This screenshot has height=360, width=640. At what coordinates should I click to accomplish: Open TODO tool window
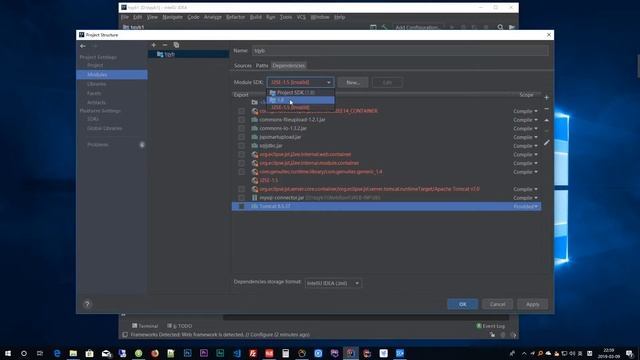point(180,326)
